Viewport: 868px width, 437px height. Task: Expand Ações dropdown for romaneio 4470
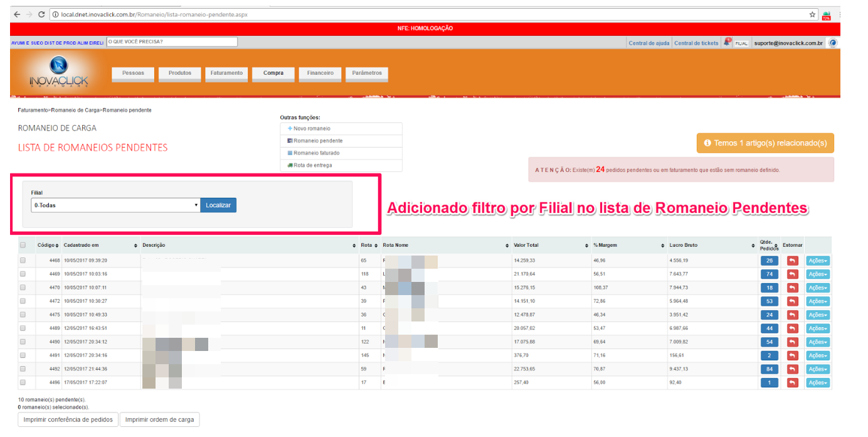[x=817, y=288]
